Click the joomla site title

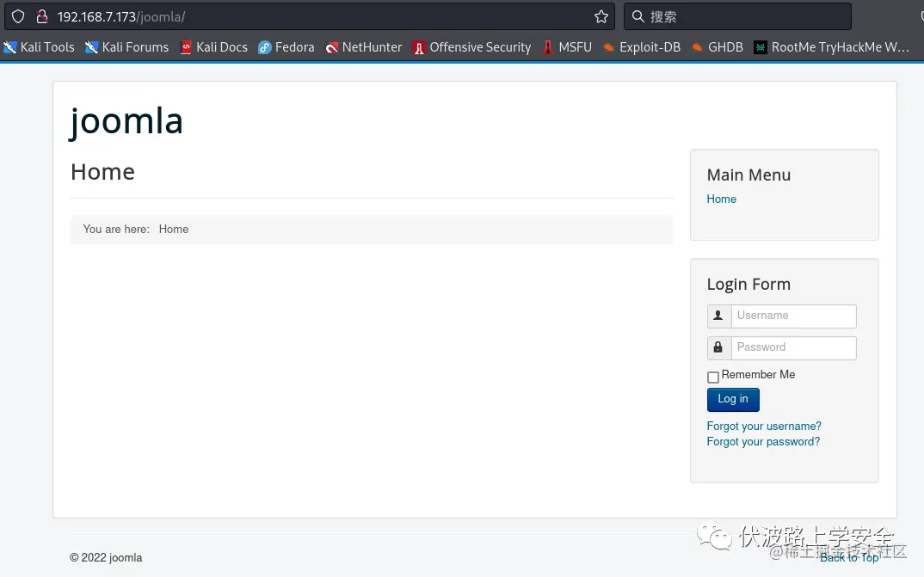tap(126, 121)
